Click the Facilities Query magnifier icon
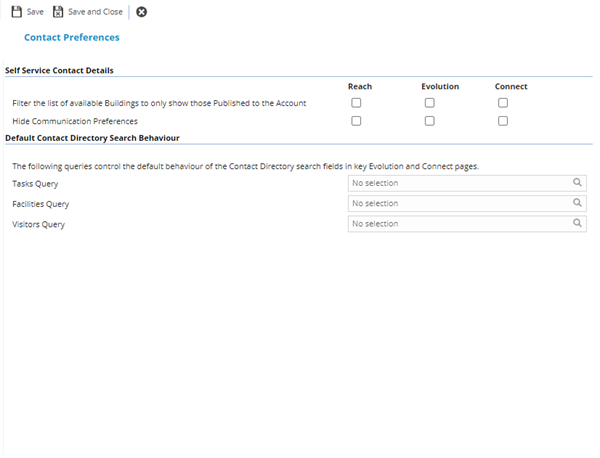Viewport: 600px width, 458px height. [x=578, y=203]
